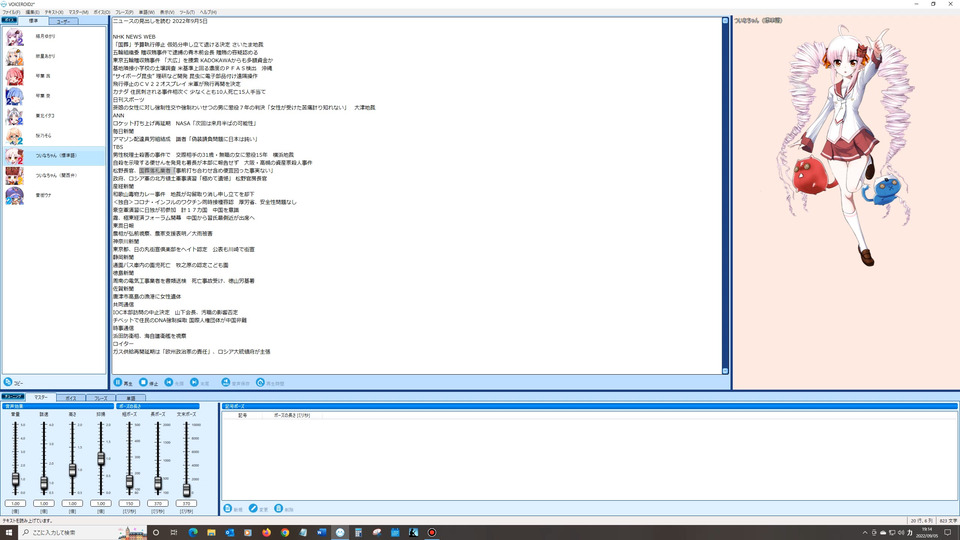Click the 記号 column header in pause table
960x540 pixels.
coord(242,415)
